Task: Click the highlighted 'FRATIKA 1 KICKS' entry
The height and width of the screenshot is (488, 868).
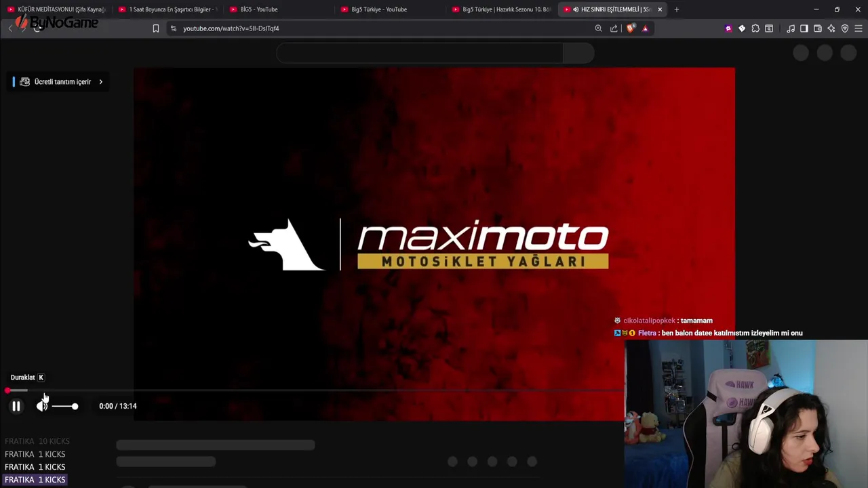Action: point(35,480)
